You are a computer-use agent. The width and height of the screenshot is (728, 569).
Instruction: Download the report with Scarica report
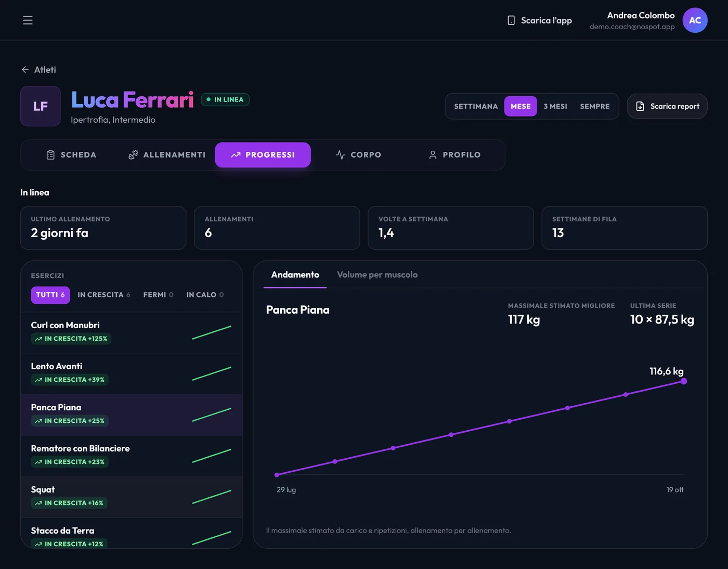coord(667,106)
